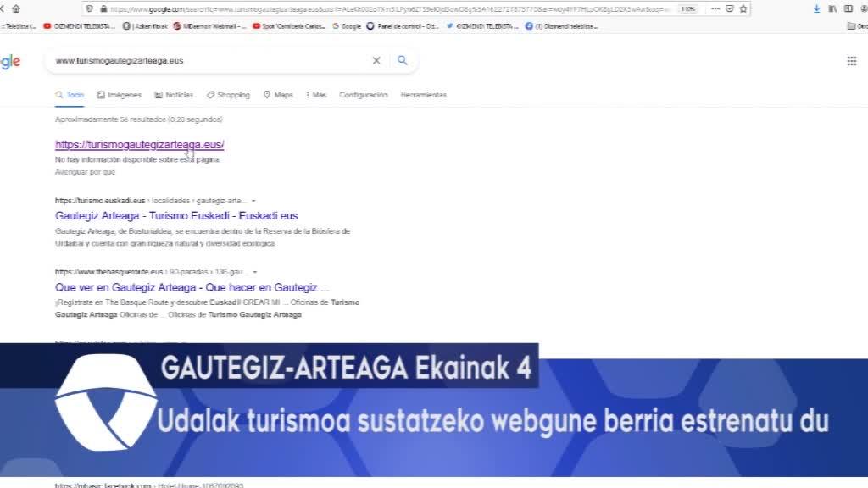Click the https://www.thebasqueroute.eus breadcrumb URL
This screenshot has height=488, width=868.
pos(109,272)
